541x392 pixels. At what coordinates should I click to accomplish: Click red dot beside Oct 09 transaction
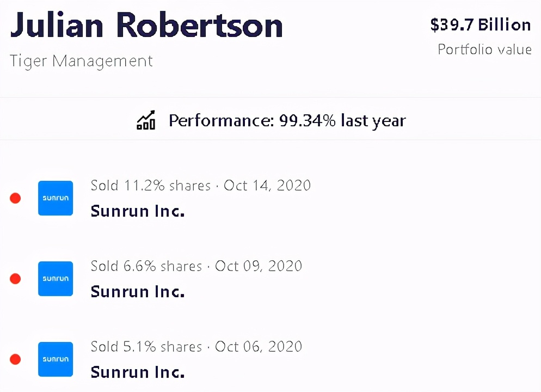15,279
